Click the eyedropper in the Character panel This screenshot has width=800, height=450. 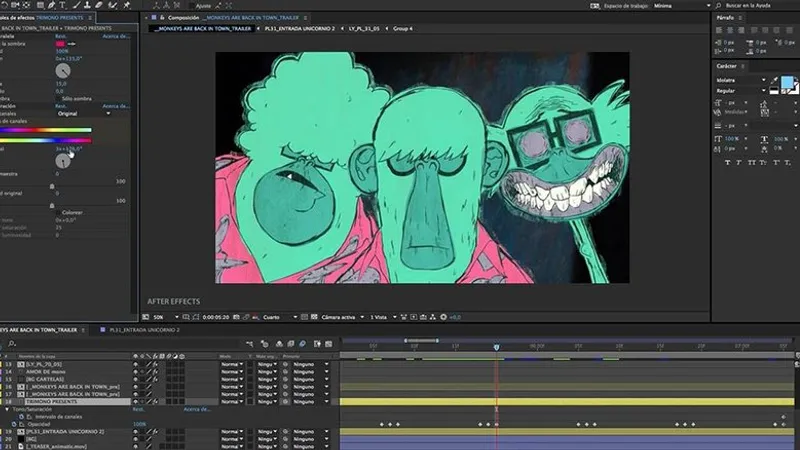click(x=776, y=80)
